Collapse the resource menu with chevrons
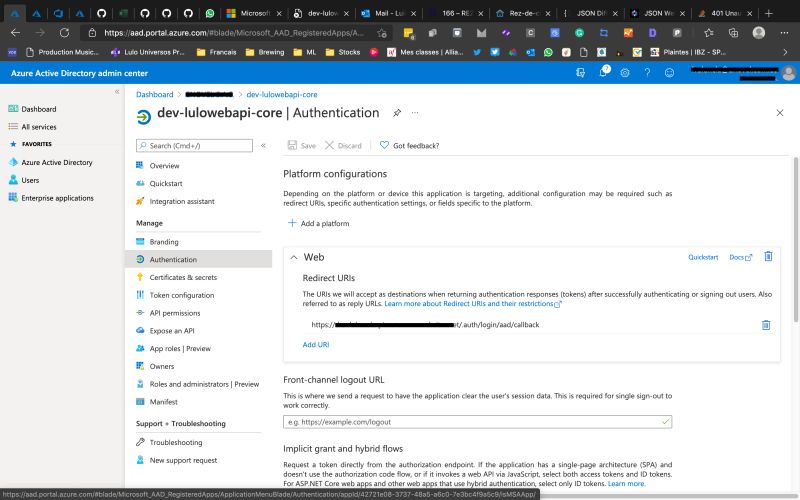Screen dimensions: 800x500 [x=263, y=145]
